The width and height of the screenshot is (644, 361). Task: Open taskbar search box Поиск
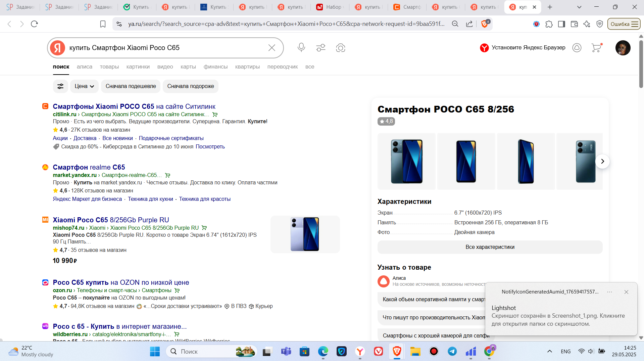pos(211,351)
